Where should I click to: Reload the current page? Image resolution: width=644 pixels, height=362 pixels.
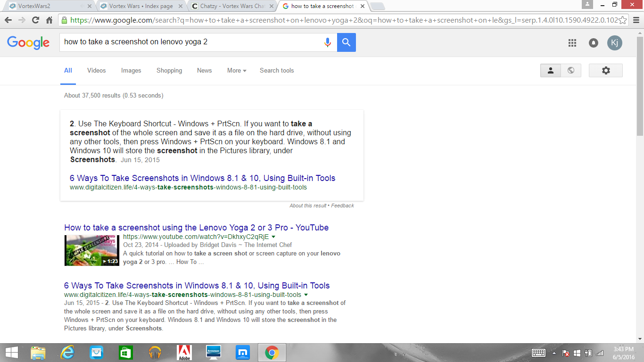[x=35, y=20]
